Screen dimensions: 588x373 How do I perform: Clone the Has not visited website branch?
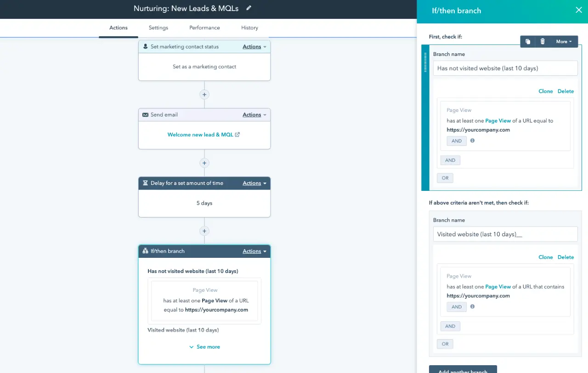545,91
